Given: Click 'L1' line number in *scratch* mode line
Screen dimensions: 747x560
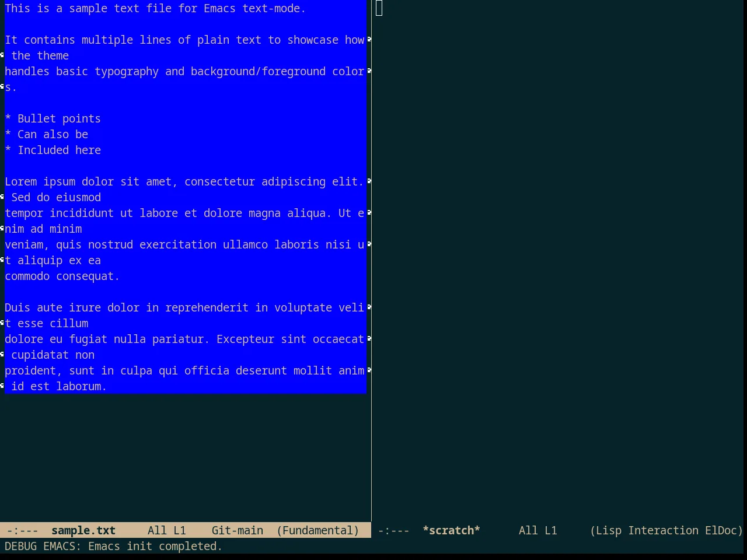Looking at the screenshot, I should pyautogui.click(x=551, y=530).
